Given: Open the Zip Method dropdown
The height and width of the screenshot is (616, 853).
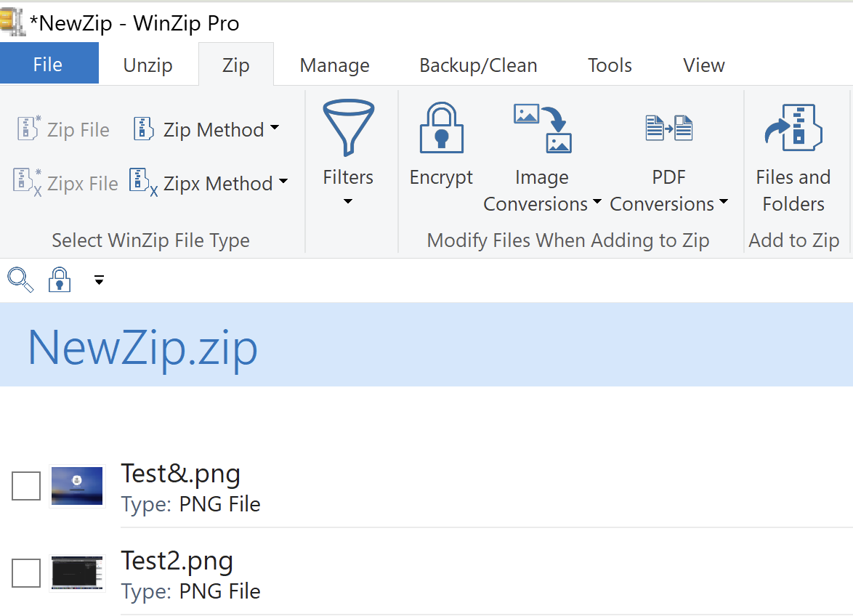Looking at the screenshot, I should coord(207,129).
